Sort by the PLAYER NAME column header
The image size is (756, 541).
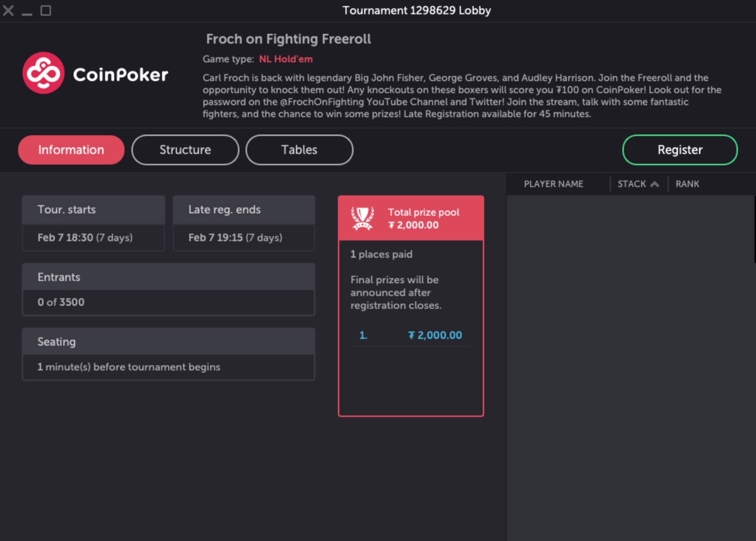click(x=554, y=184)
